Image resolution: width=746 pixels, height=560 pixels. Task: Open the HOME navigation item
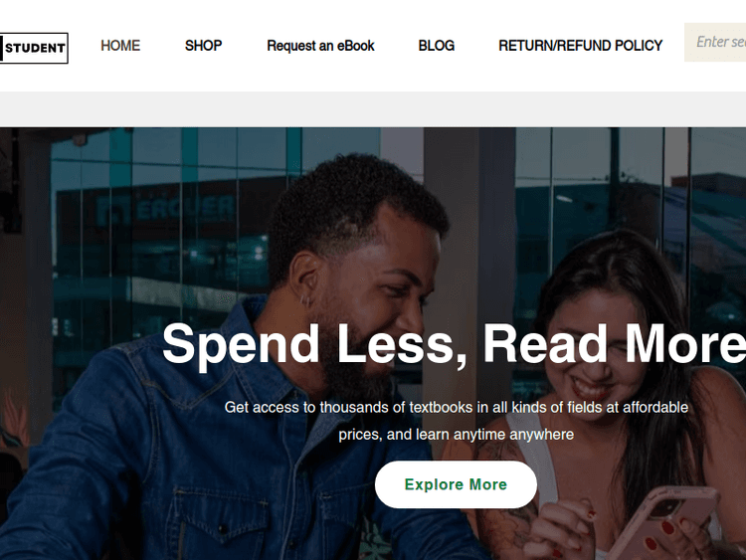(120, 46)
